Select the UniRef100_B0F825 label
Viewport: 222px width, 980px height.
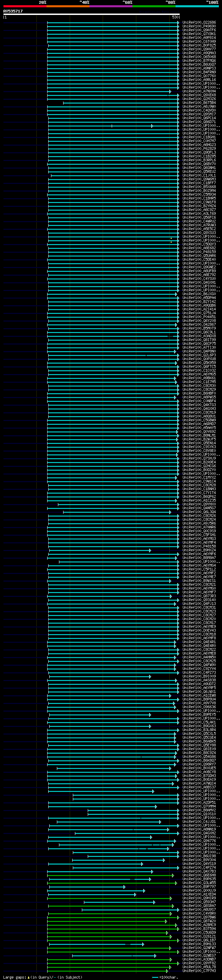click(x=199, y=45)
